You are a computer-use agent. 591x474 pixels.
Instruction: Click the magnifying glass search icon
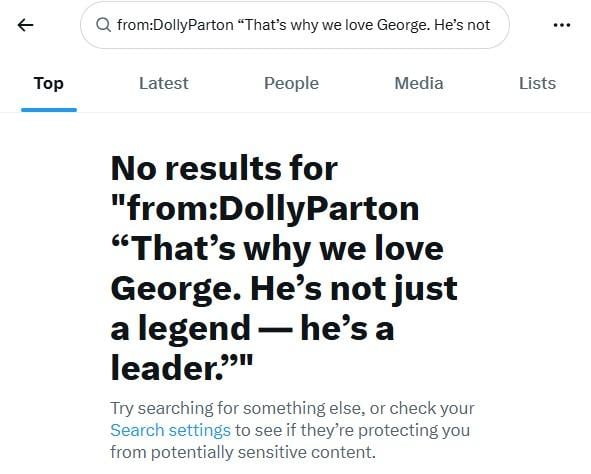click(x=103, y=25)
